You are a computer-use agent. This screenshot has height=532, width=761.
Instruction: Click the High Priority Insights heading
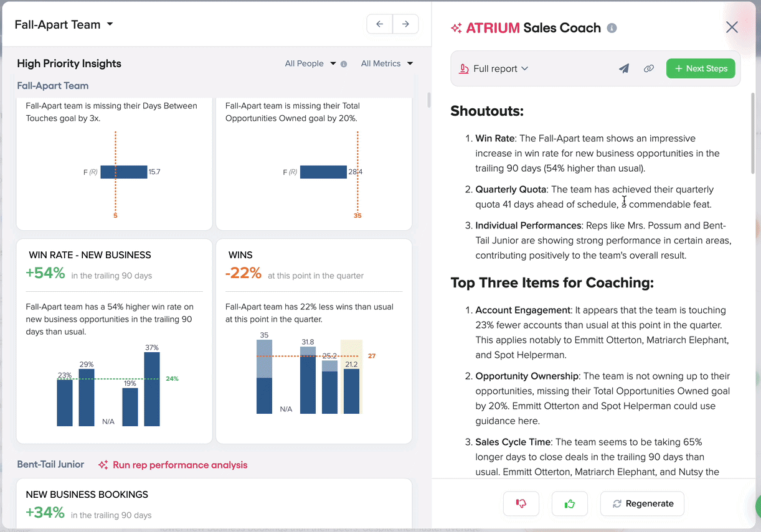pos(69,63)
